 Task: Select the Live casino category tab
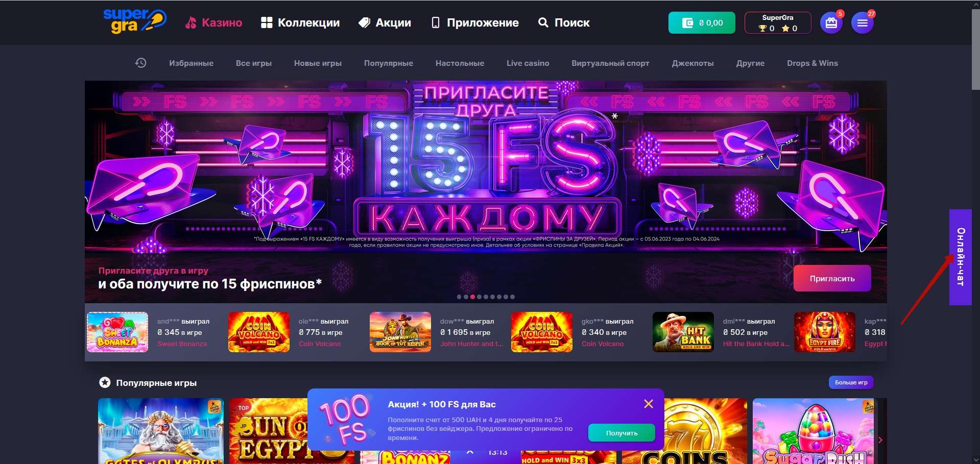pos(528,63)
